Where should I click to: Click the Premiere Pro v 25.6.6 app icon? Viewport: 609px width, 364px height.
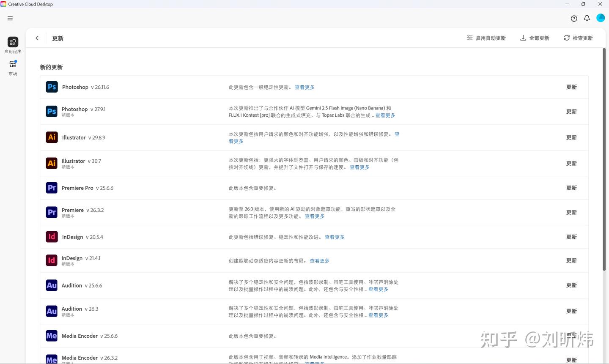[52, 188]
